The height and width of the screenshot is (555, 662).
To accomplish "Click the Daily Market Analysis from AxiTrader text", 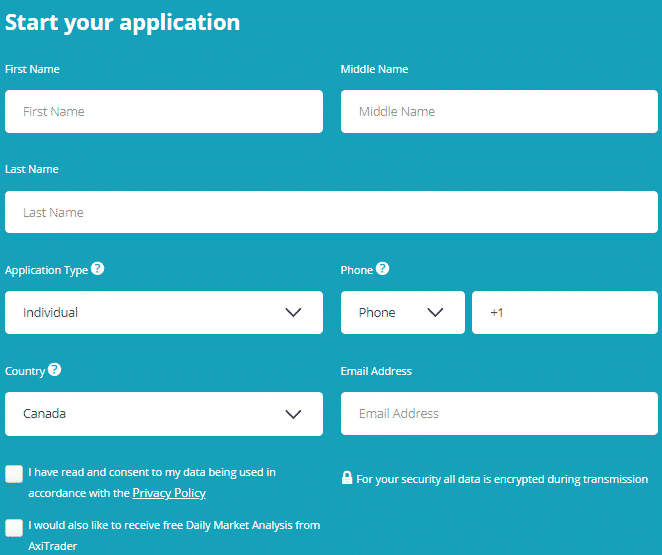I will click(174, 536).
